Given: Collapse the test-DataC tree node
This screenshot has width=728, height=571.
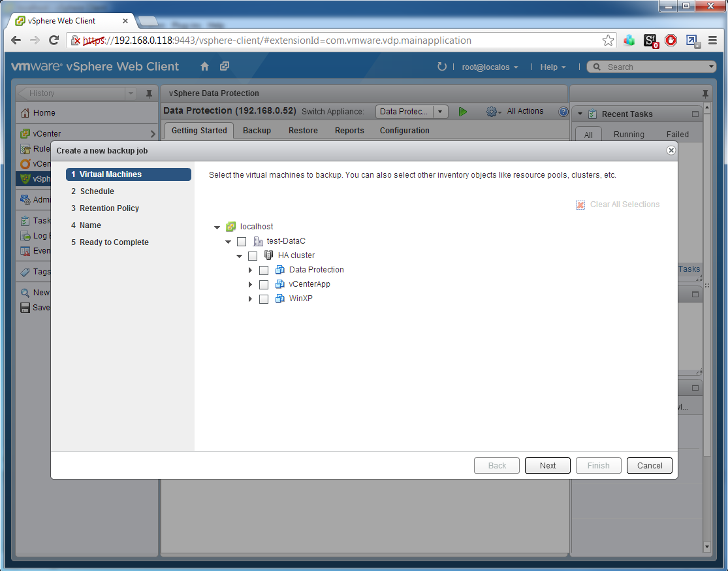Looking at the screenshot, I should (228, 242).
